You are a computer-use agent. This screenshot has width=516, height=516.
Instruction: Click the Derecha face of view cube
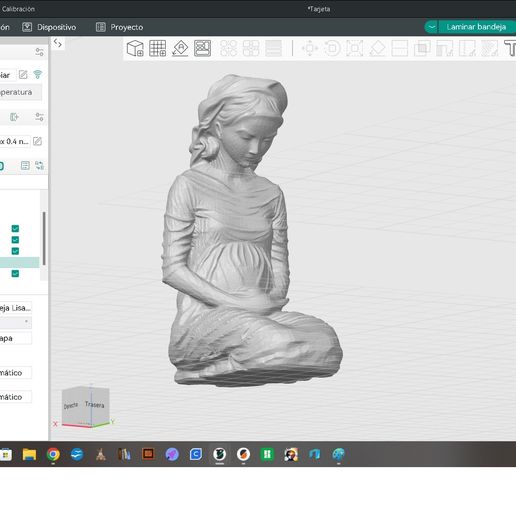(x=71, y=406)
